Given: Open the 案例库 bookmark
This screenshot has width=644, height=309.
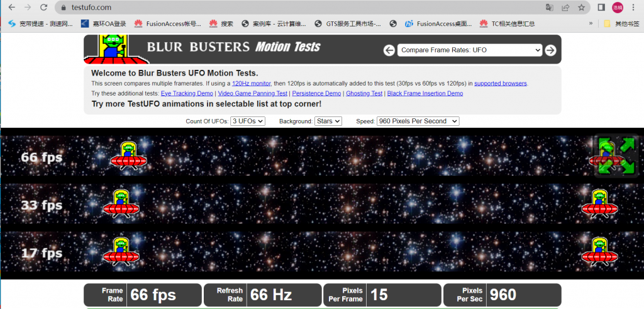Looking at the screenshot, I should (274, 24).
